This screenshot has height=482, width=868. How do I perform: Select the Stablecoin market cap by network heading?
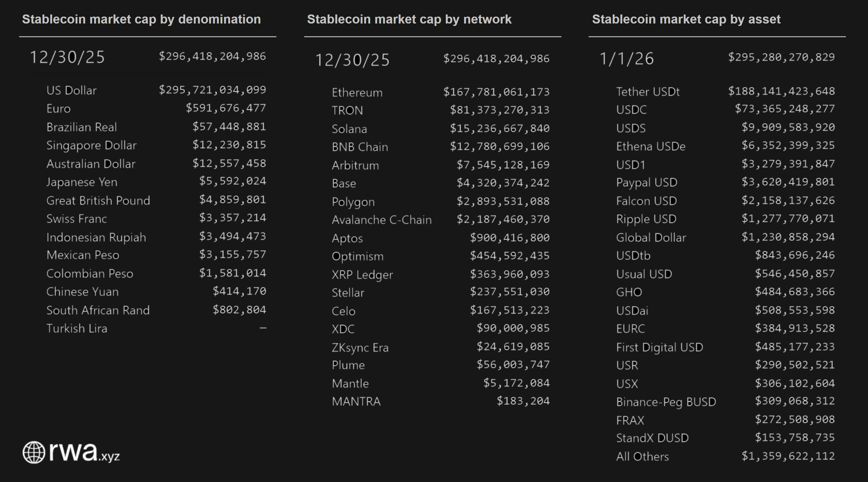409,20
